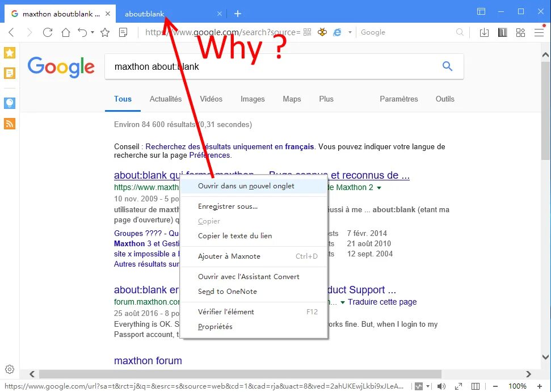
Task: Focus the Google quick search box in toolbar
Action: (x=407, y=32)
